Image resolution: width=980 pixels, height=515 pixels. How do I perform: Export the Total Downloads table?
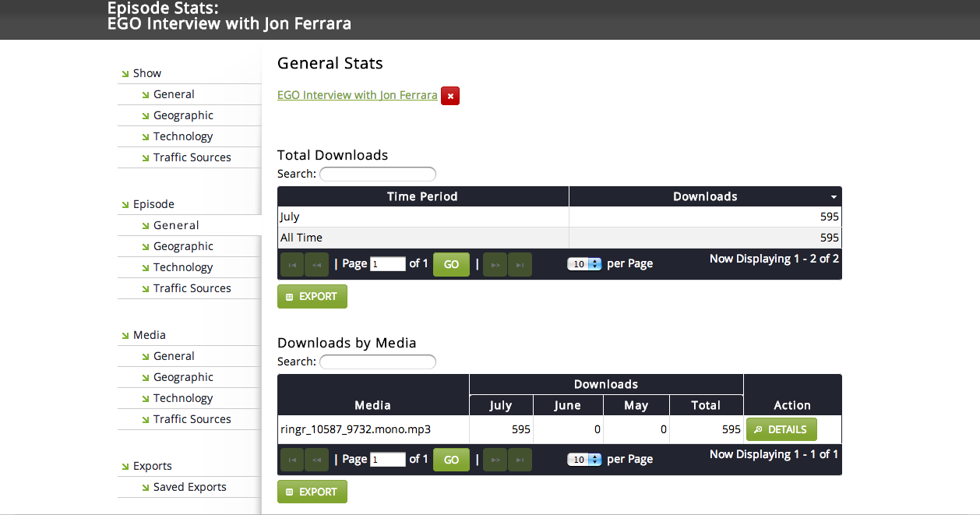click(x=312, y=296)
